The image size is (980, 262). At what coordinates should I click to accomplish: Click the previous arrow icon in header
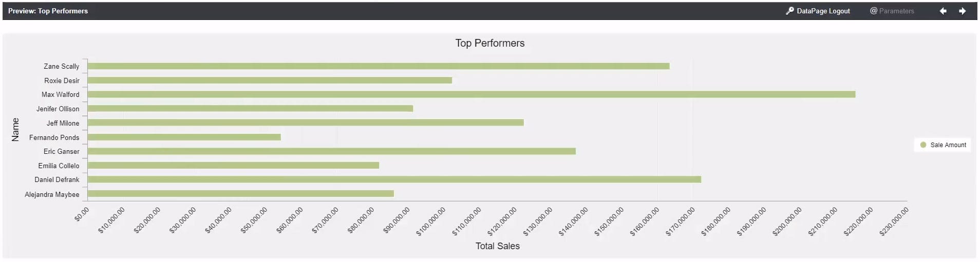click(943, 11)
